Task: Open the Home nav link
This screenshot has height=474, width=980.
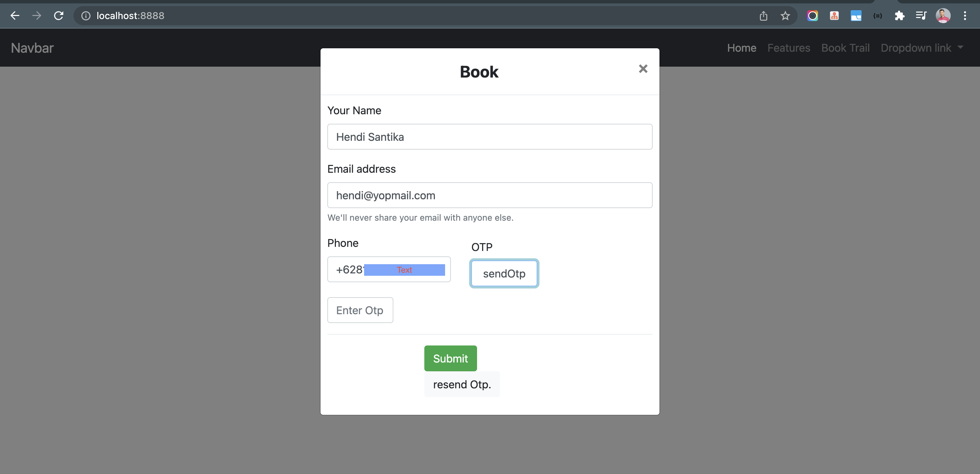Action: click(x=741, y=48)
